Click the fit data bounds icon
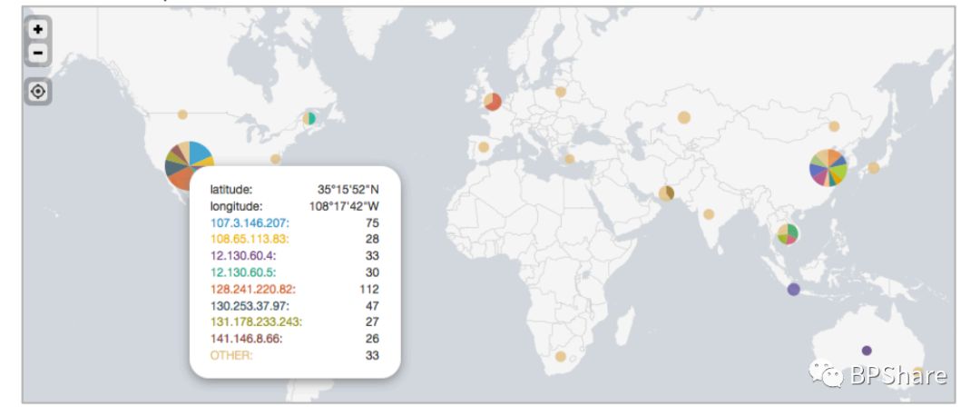 (x=38, y=92)
